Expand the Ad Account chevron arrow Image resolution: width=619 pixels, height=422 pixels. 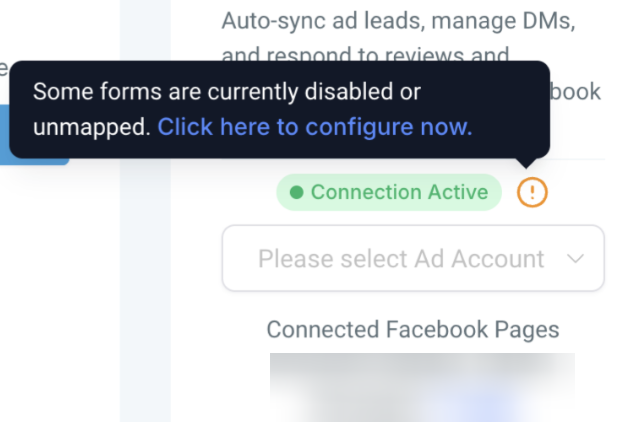pos(576,258)
